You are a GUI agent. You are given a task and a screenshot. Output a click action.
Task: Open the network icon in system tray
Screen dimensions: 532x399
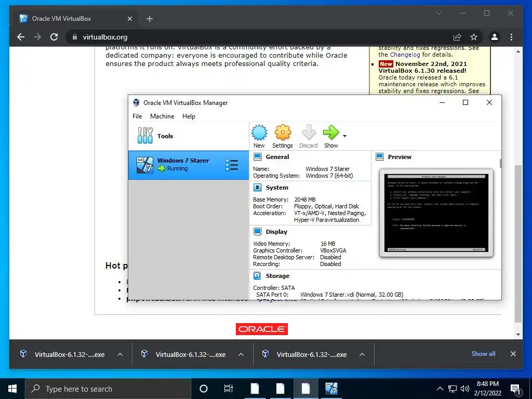click(453, 389)
